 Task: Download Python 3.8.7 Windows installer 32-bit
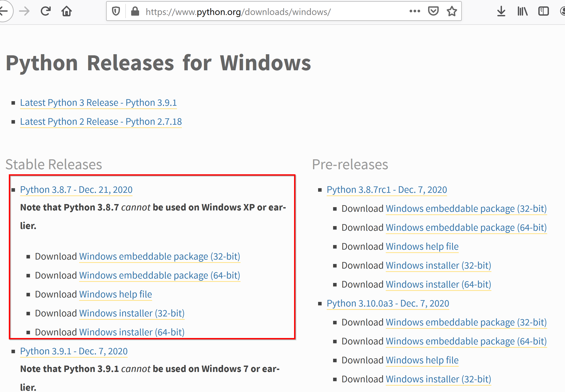tap(132, 313)
